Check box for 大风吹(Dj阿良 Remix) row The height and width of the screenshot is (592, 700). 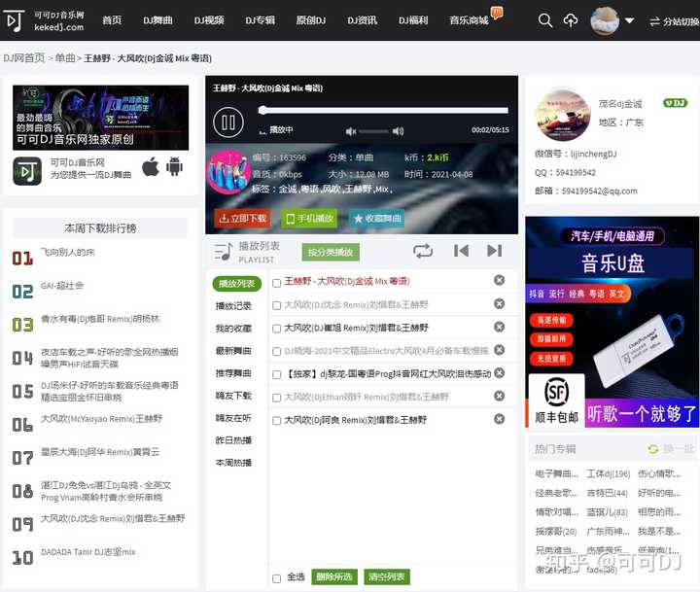[276, 421]
